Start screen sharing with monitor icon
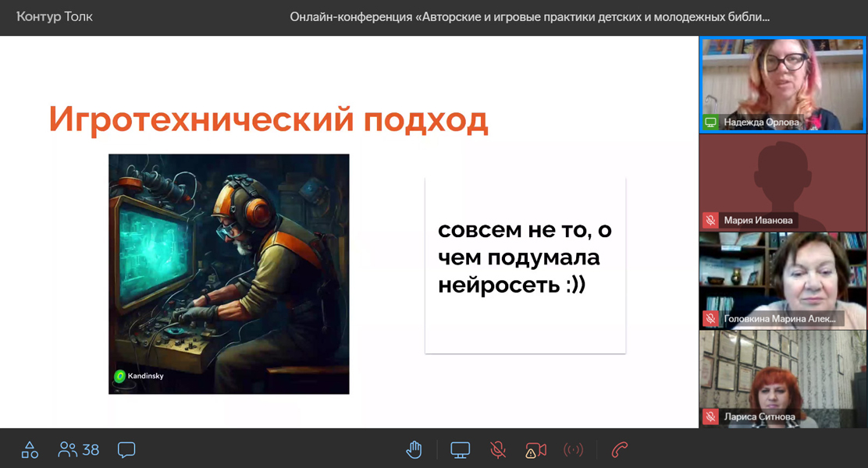 click(x=461, y=449)
